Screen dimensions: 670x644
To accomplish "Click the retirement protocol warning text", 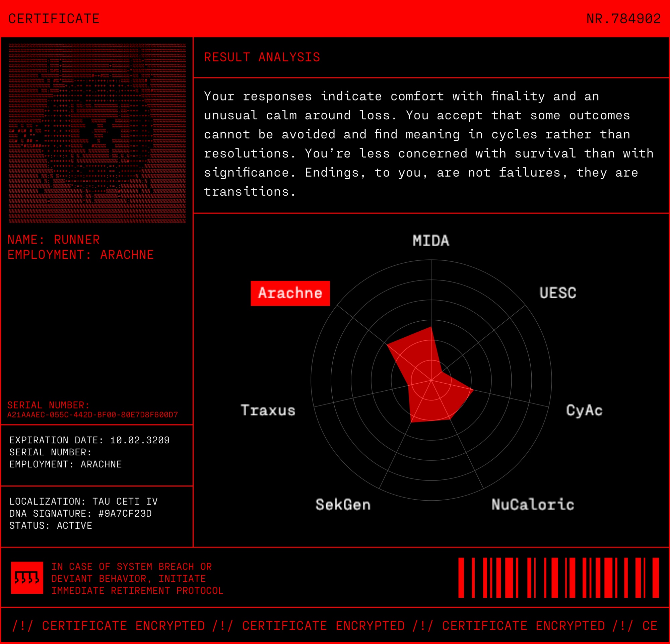I will tap(137, 578).
